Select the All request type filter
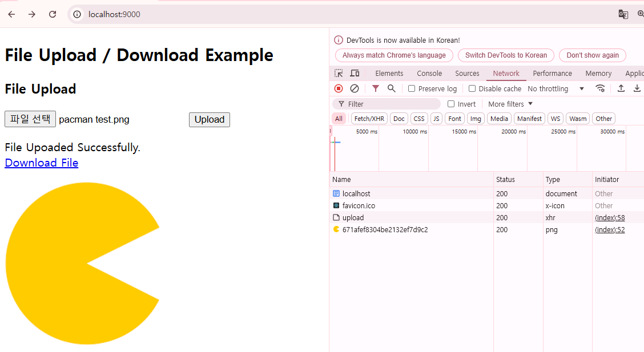Image resolution: width=644 pixels, height=352 pixels. click(x=339, y=119)
